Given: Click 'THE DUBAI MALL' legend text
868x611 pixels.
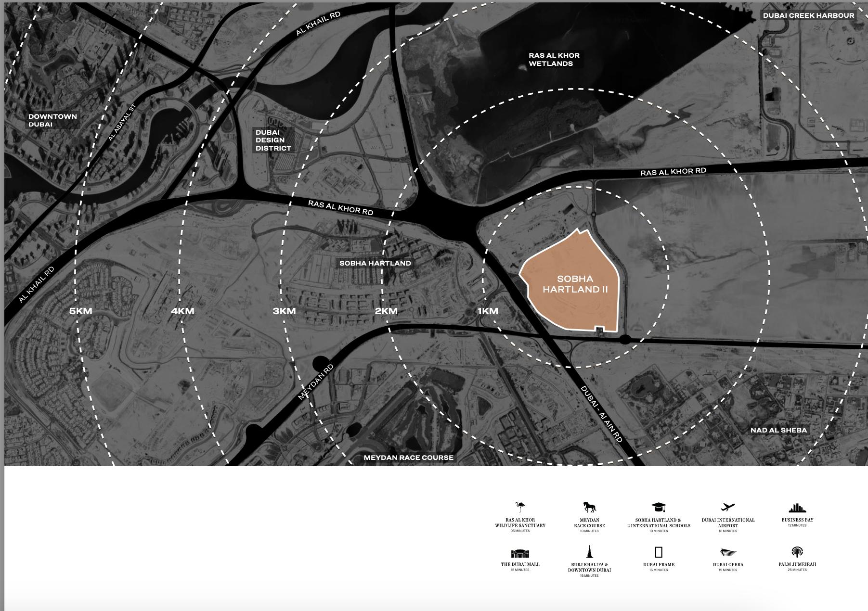Looking at the screenshot, I should pyautogui.click(x=520, y=564).
